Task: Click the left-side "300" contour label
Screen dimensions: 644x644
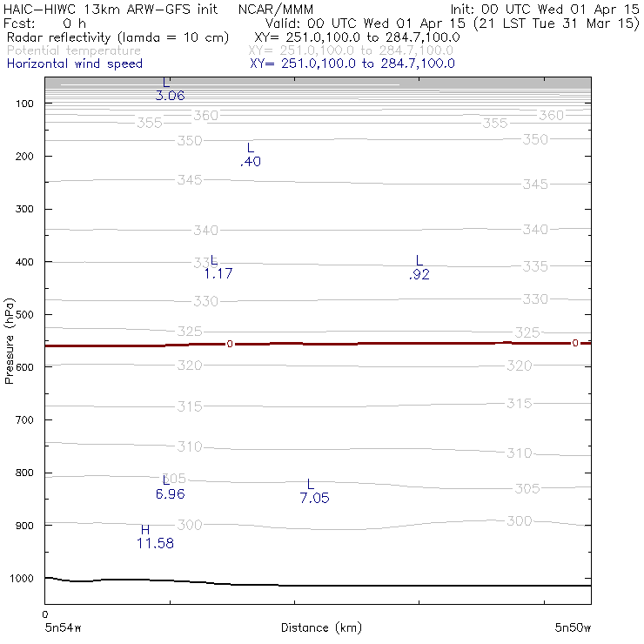Action: 190,525
